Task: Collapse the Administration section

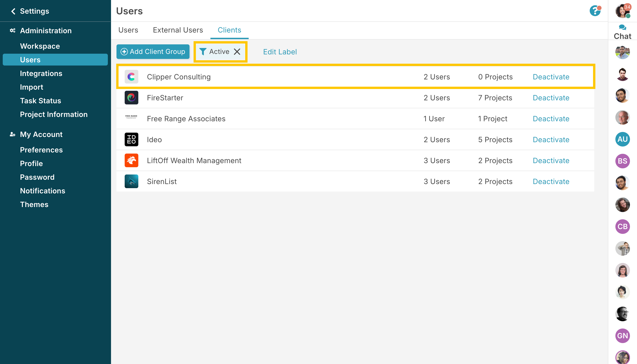Action: [46, 31]
